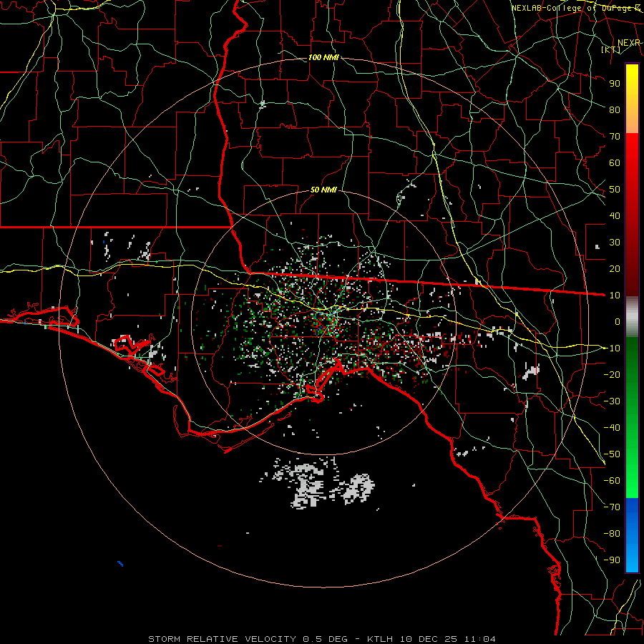Viewport: 644px width, 644px height.
Task: Click the -90 scale value
Action: (x=612, y=560)
